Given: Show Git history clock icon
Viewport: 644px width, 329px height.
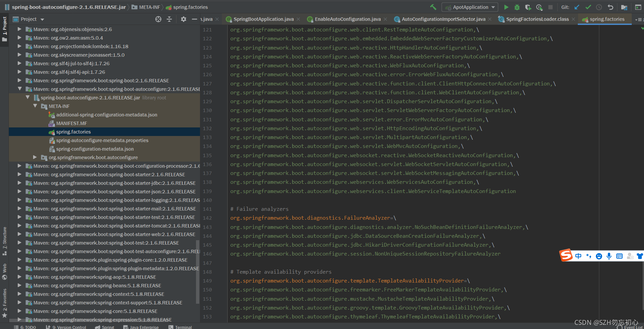Looking at the screenshot, I should click(x=599, y=7).
